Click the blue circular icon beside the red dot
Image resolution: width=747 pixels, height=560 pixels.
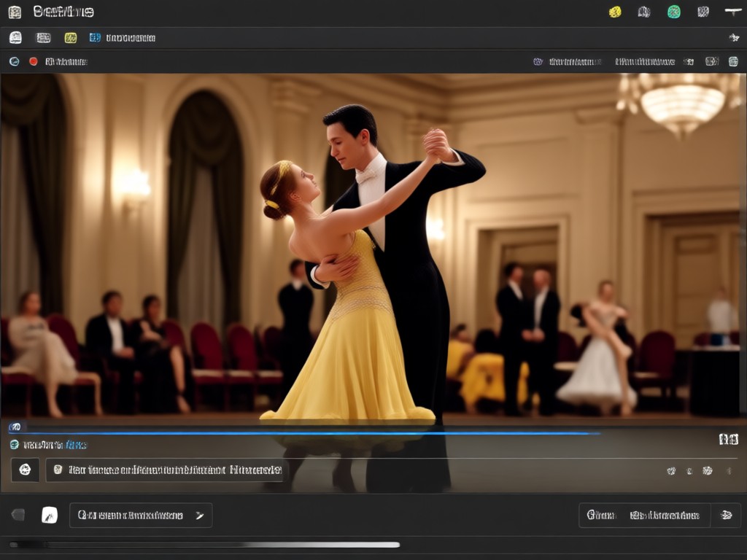click(15, 61)
